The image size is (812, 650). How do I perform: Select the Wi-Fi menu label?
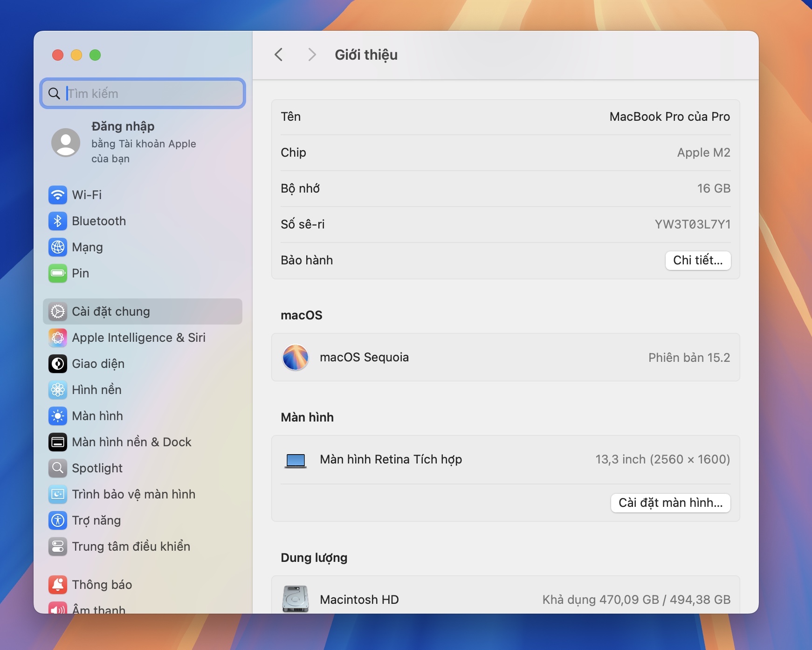coord(87,195)
